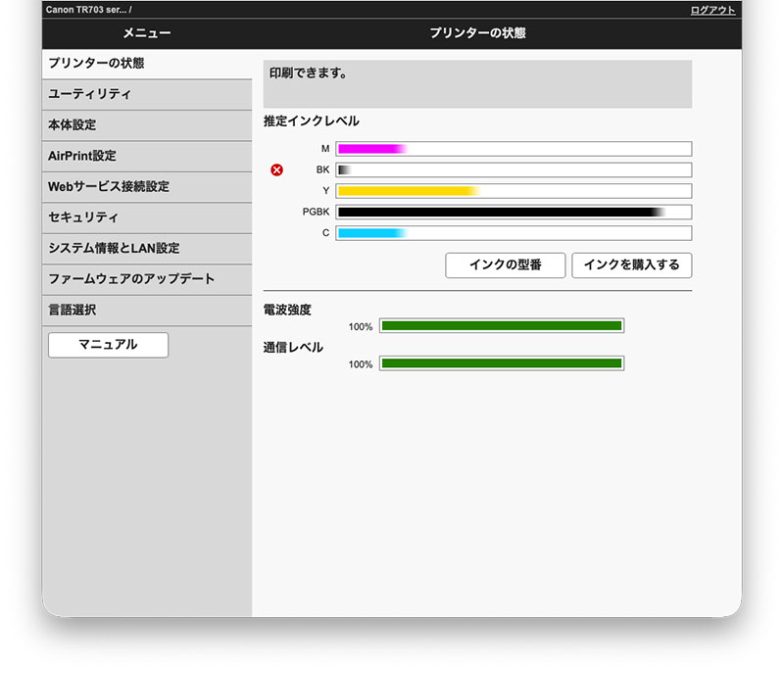Click the red error icon beside BK ink
784x673 pixels.
point(276,170)
